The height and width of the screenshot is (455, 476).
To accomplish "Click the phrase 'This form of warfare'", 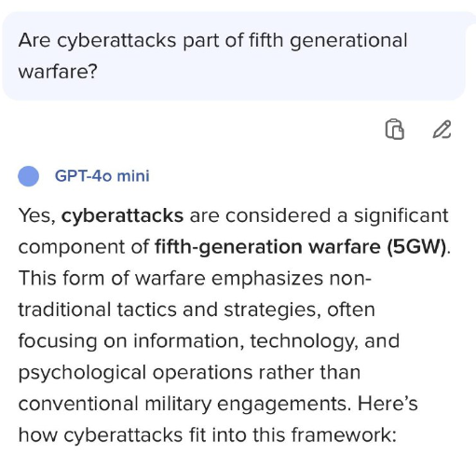I will 112,278.
